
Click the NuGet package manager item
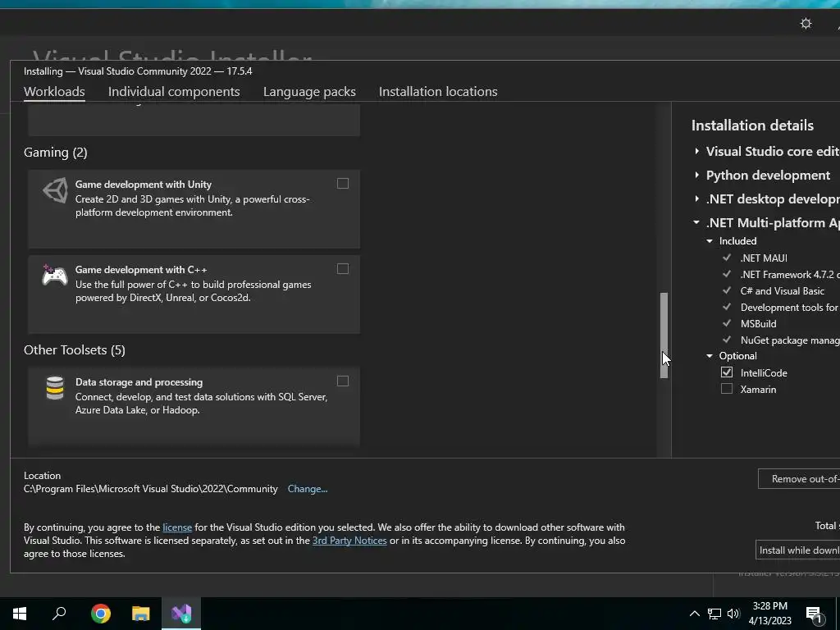tap(790, 340)
